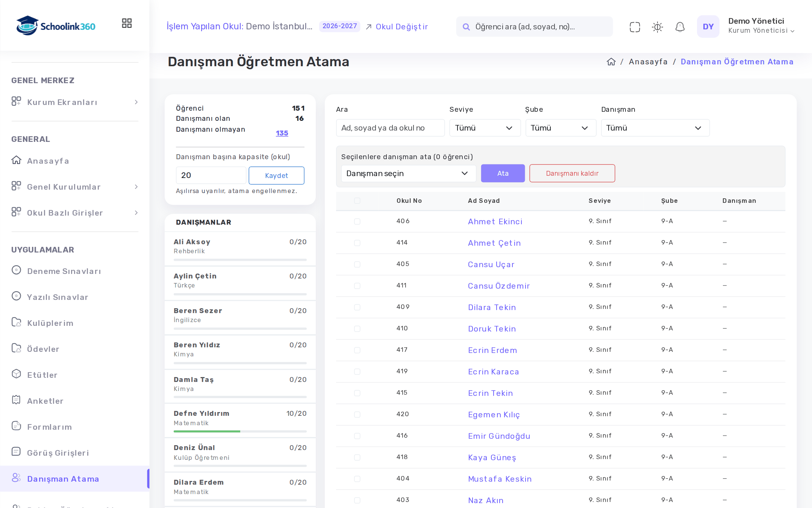Expand Okul Bazlı Girişler submenu
Viewport: 812px width, 508px height.
pos(75,213)
